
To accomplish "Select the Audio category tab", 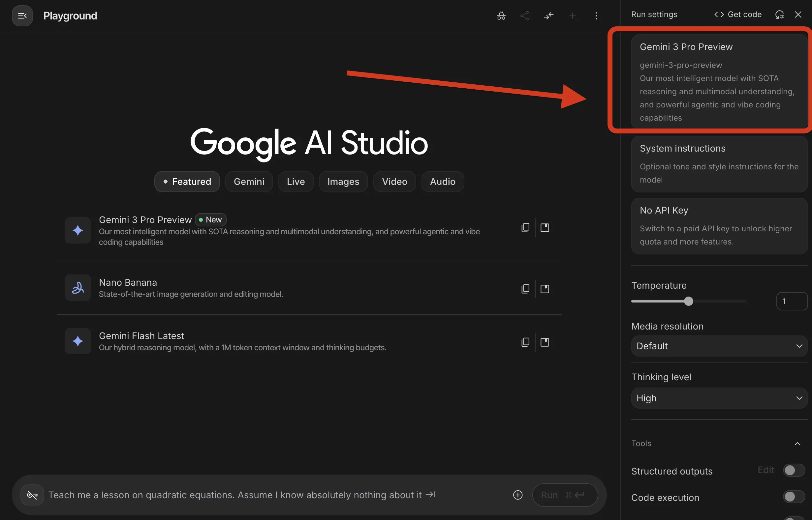I will pyautogui.click(x=442, y=181).
